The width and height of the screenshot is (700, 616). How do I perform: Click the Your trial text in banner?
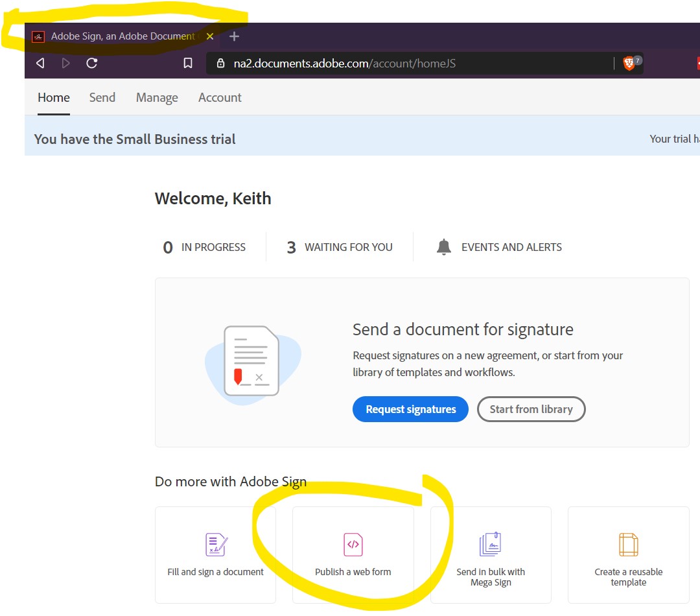point(674,139)
